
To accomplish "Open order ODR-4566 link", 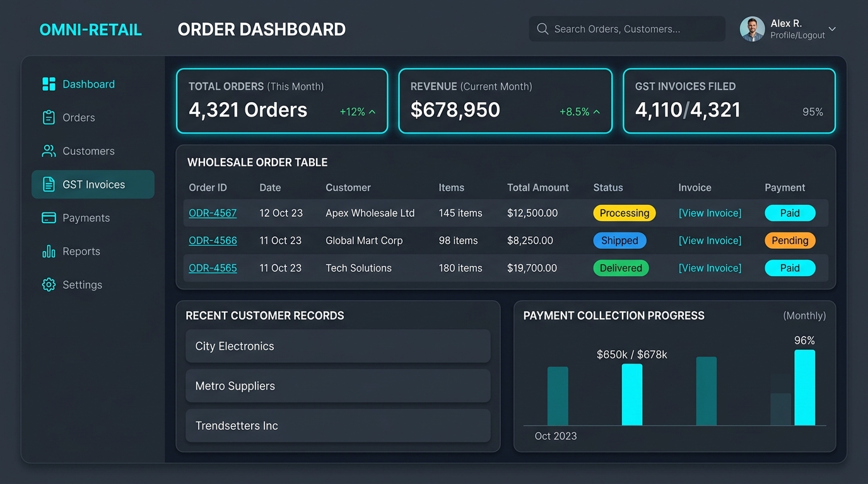I will pyautogui.click(x=213, y=240).
